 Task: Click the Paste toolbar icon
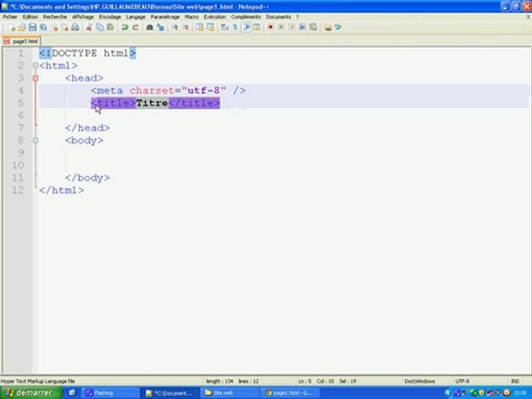coord(110,28)
